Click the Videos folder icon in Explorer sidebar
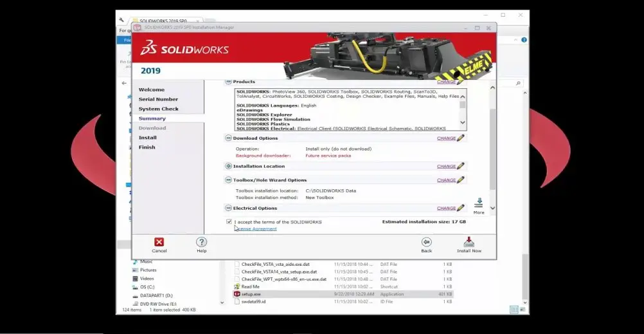 click(135, 279)
